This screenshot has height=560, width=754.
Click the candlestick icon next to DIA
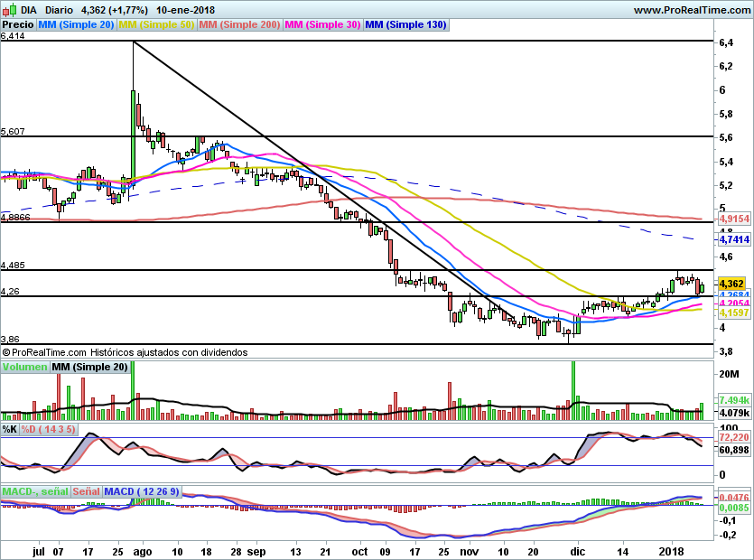pos(9,9)
